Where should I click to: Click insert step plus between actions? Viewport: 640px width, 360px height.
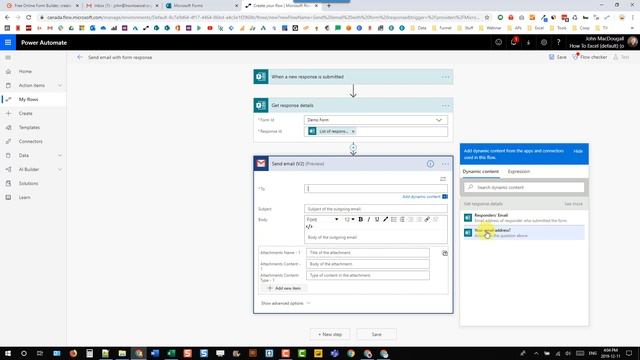click(x=353, y=147)
